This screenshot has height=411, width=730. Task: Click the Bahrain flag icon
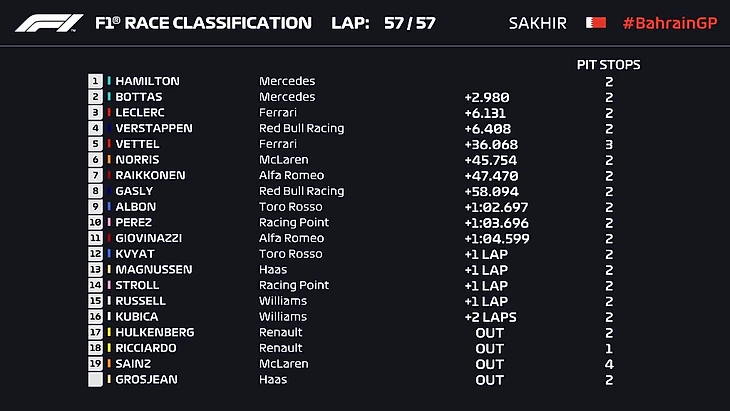point(595,22)
